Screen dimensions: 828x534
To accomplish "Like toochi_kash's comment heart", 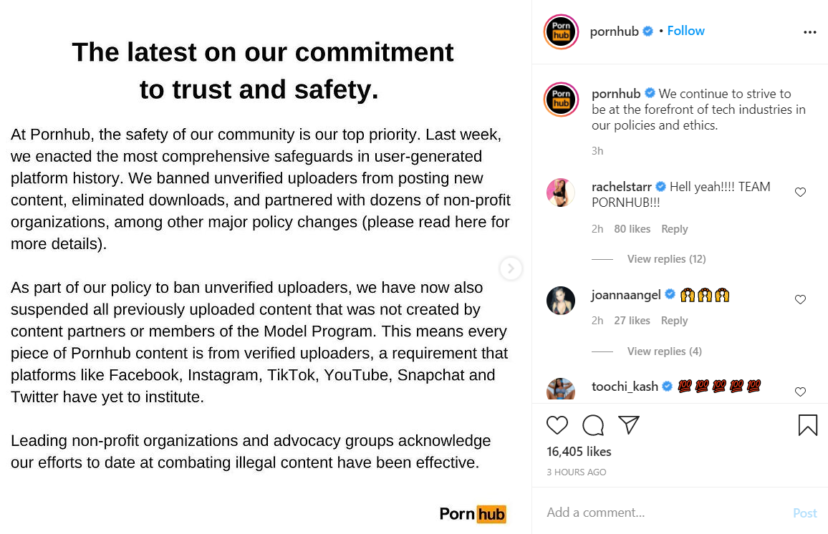I will coord(800,391).
